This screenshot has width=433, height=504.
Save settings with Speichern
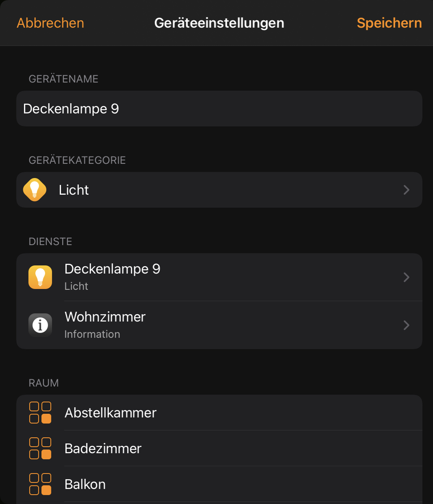[389, 23]
